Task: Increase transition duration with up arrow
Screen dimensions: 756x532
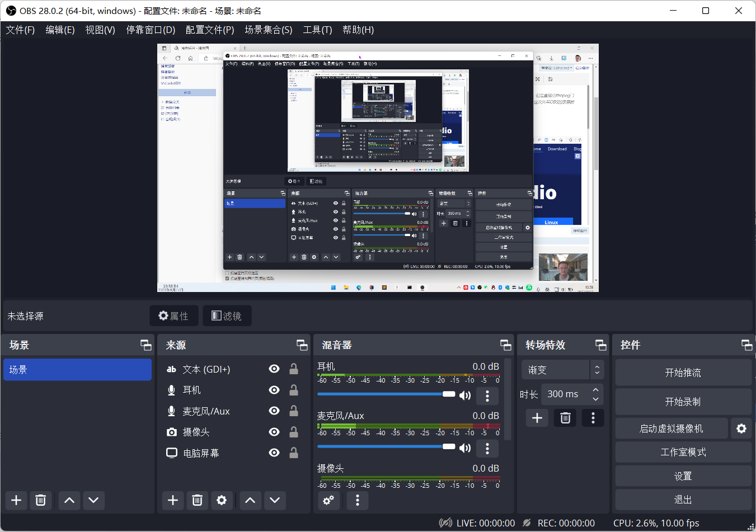Action: 596,389
